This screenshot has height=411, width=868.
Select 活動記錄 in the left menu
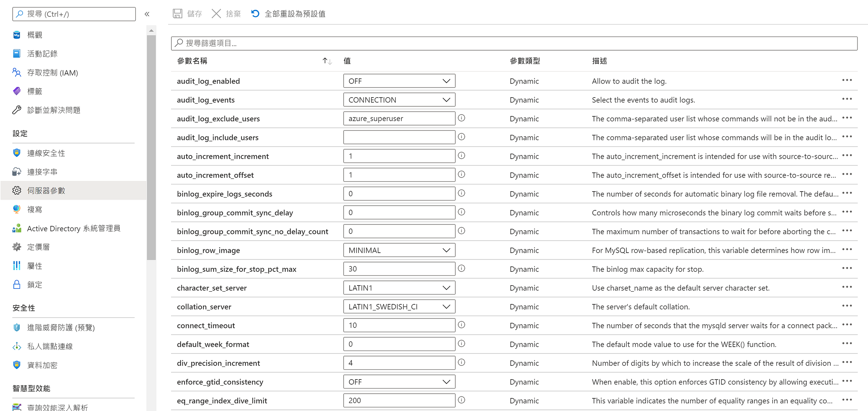42,54
